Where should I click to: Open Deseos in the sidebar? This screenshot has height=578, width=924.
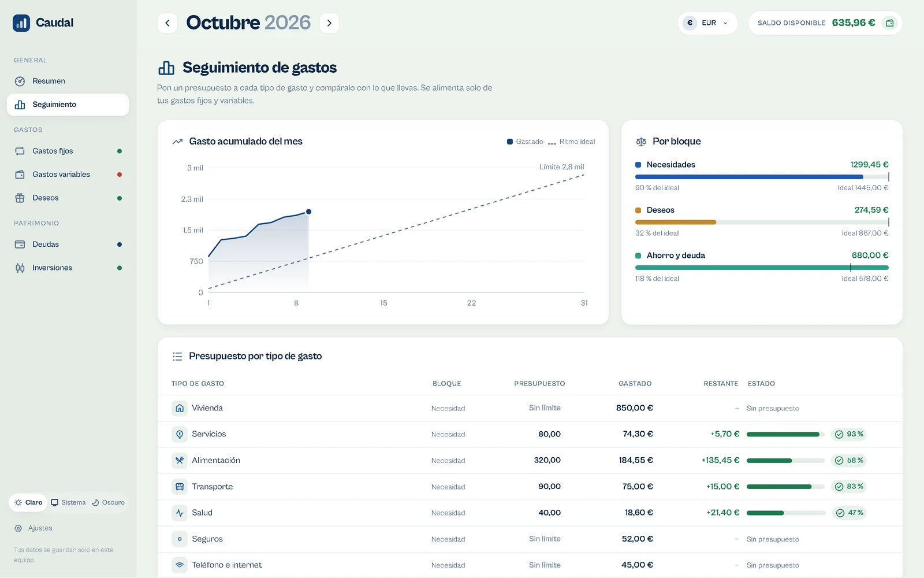68,198
